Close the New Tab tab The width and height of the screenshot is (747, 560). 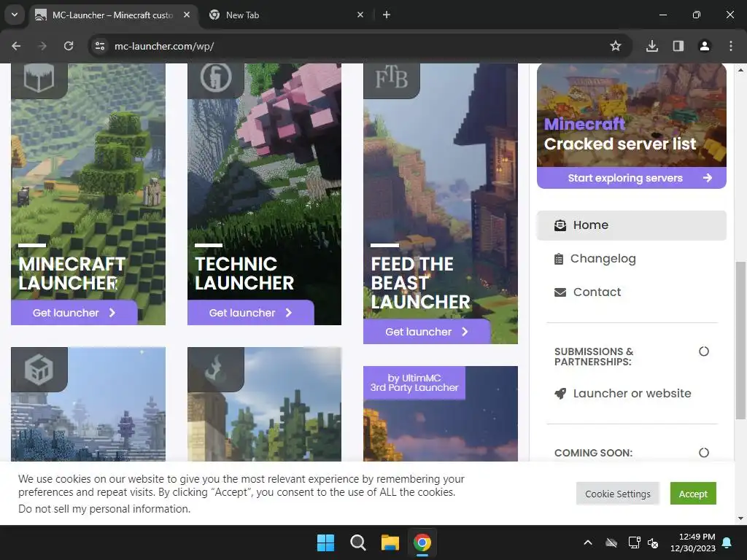coord(360,15)
